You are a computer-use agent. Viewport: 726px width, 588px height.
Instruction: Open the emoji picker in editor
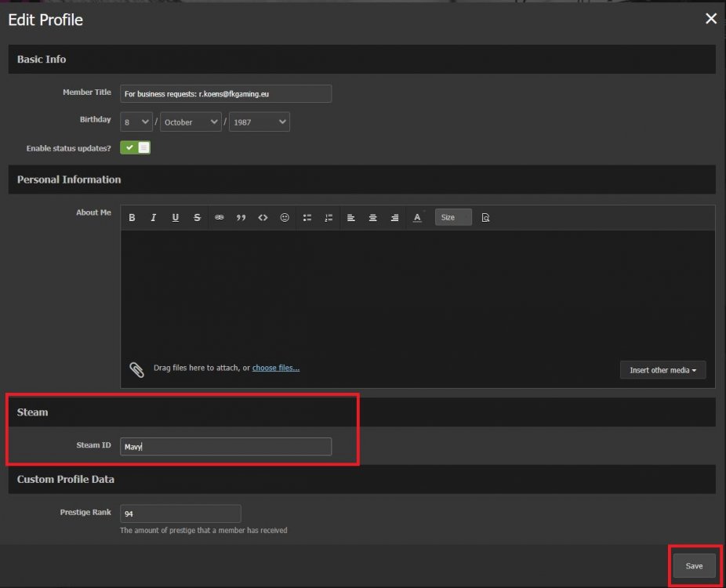coord(285,218)
